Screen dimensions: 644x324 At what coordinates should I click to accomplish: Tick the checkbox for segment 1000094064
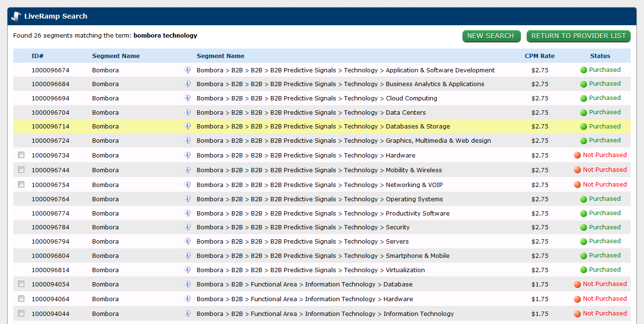[x=21, y=299]
